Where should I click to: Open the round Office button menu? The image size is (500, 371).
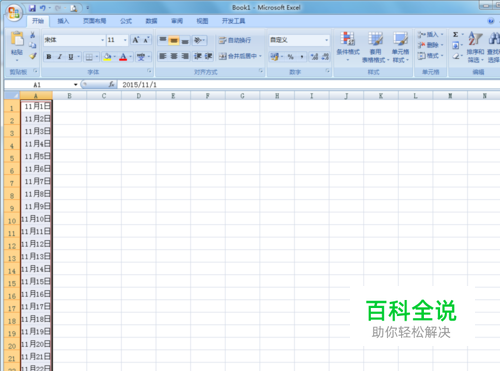pos(14,13)
